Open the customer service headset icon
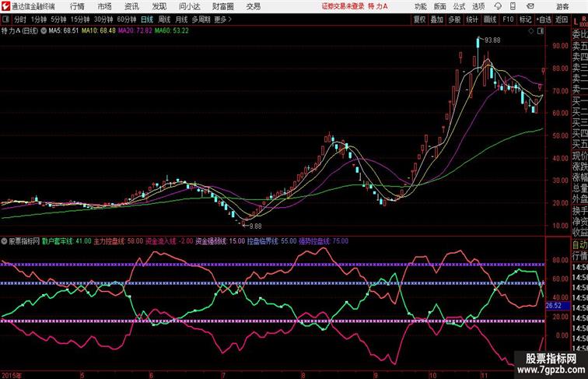Viewport: 588px width, 379px height. point(498,6)
